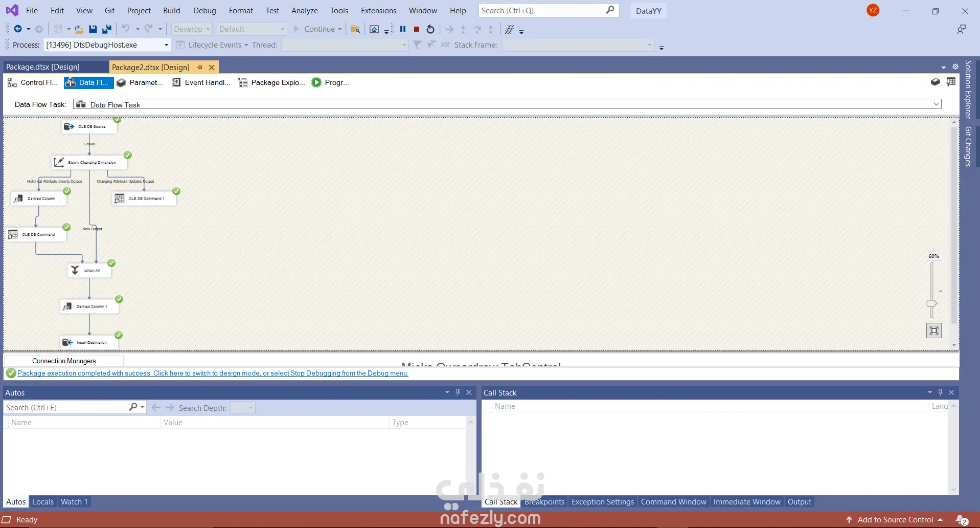Stop debugging with the red square
The height and width of the screenshot is (528, 980).
(417, 29)
